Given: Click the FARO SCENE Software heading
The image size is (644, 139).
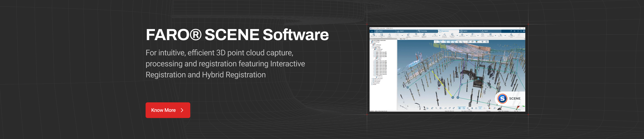Looking at the screenshot, I should [237, 34].
